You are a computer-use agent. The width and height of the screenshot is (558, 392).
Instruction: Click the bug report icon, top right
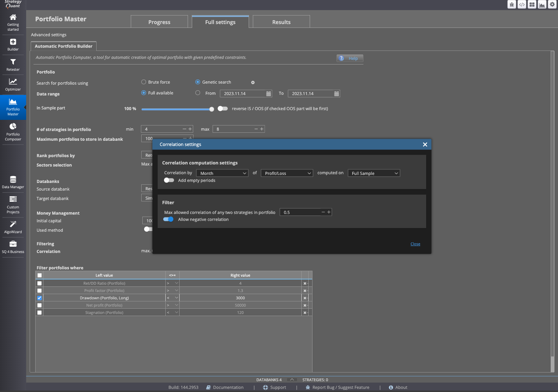click(x=512, y=5)
